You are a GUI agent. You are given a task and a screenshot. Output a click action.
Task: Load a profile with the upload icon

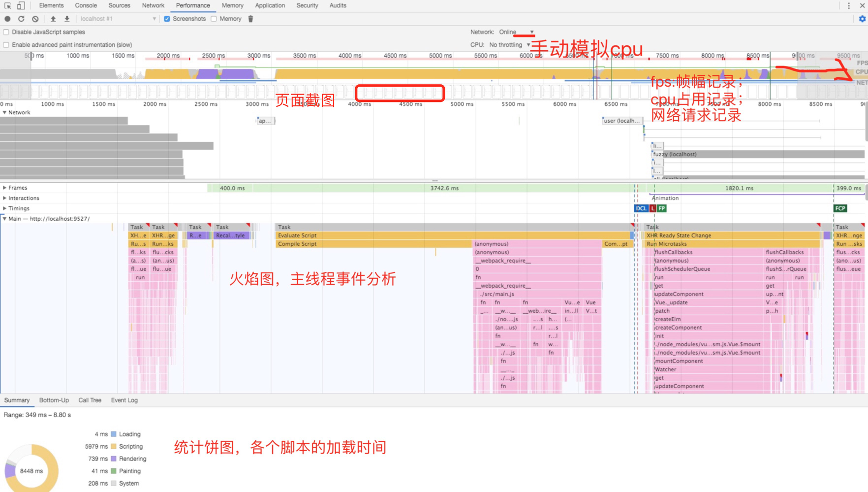[53, 19]
